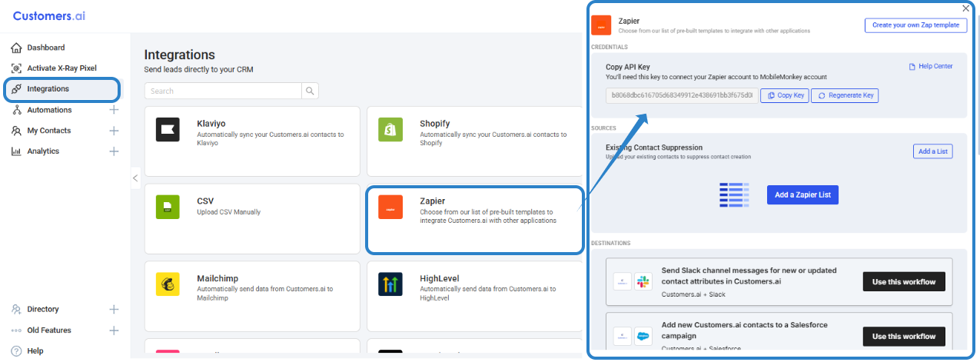This screenshot has height=362, width=980.
Task: Open the Dashboard home icon
Action: pyautogui.click(x=16, y=48)
